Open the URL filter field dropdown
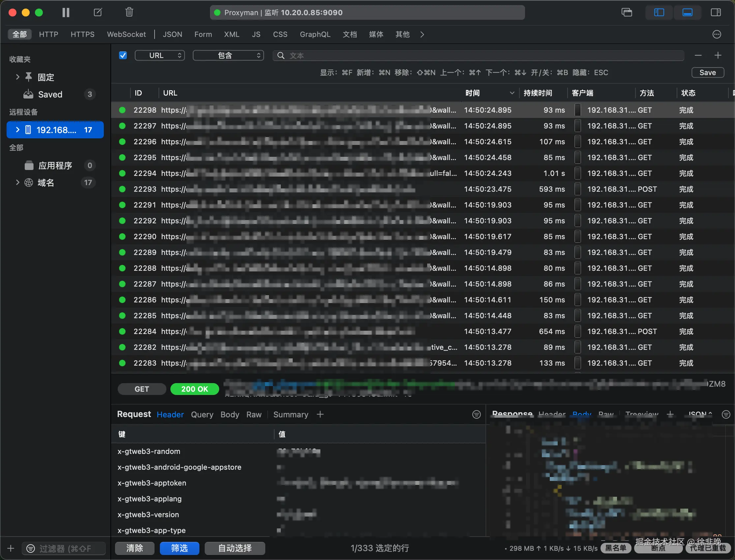This screenshot has height=560, width=735. pyautogui.click(x=160, y=55)
